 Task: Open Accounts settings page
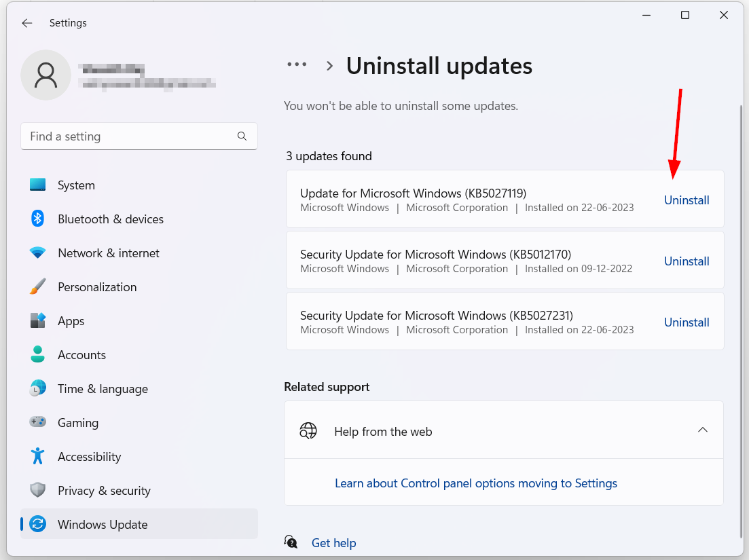pos(139,354)
